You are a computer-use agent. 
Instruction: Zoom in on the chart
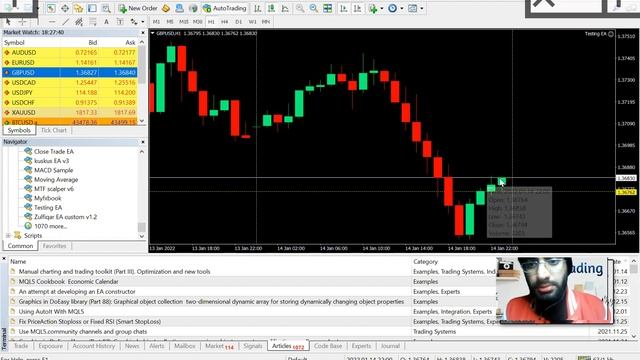tap(300, 8)
